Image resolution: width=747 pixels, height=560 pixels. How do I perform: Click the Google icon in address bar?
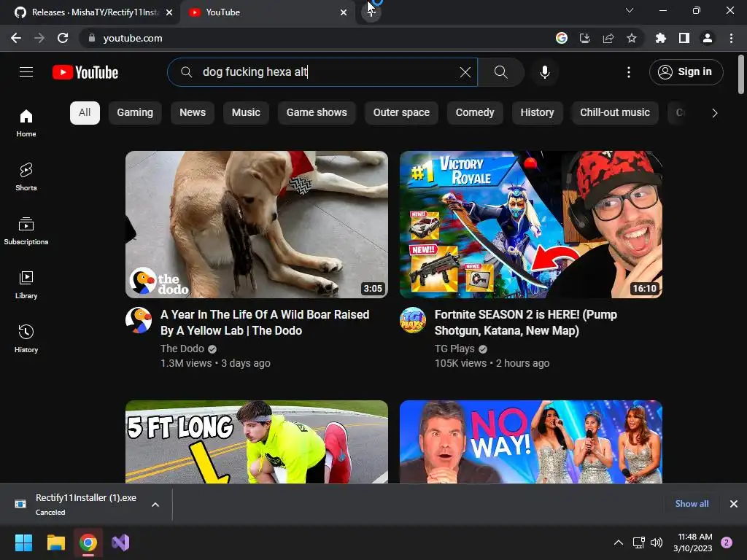[561, 38]
